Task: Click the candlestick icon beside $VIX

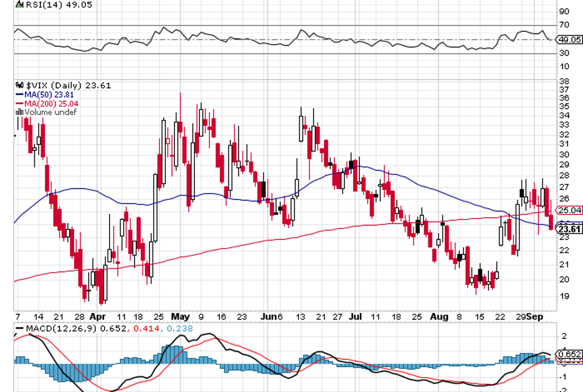Action: coord(19,86)
